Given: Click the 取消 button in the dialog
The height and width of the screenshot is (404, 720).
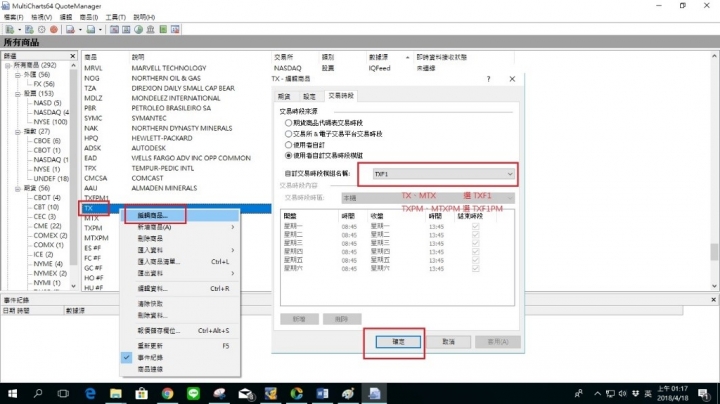Looking at the screenshot, I should [448, 342].
